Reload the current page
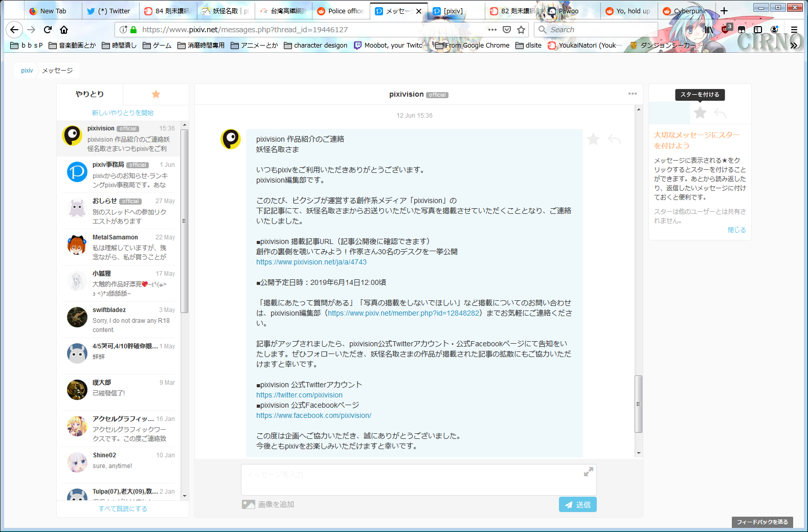 click(x=48, y=30)
